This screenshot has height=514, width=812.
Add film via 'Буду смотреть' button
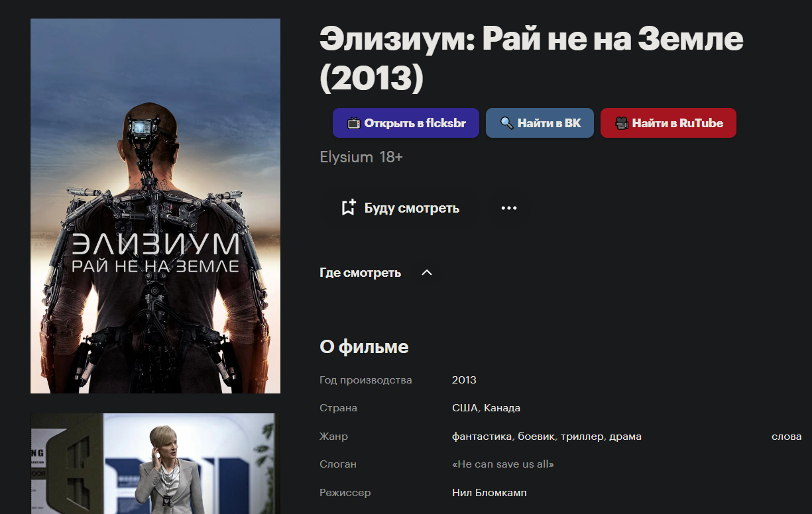coord(400,208)
